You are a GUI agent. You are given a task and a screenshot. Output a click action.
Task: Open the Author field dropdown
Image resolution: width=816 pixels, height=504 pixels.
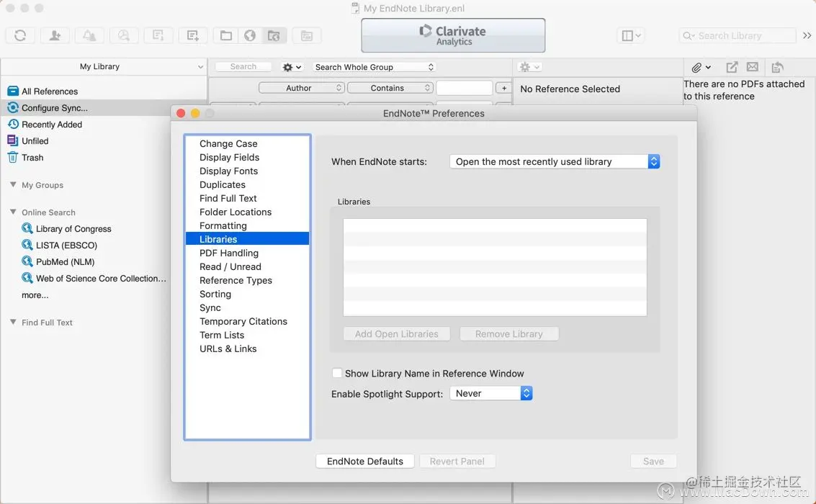[x=302, y=88]
